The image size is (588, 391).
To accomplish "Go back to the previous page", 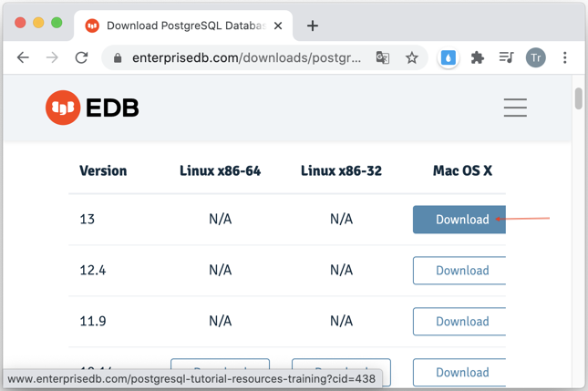I will tap(23, 57).
